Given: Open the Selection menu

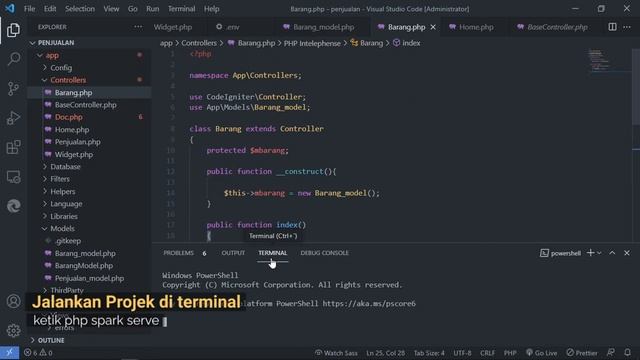Looking at the screenshot, I should (x=80, y=9).
